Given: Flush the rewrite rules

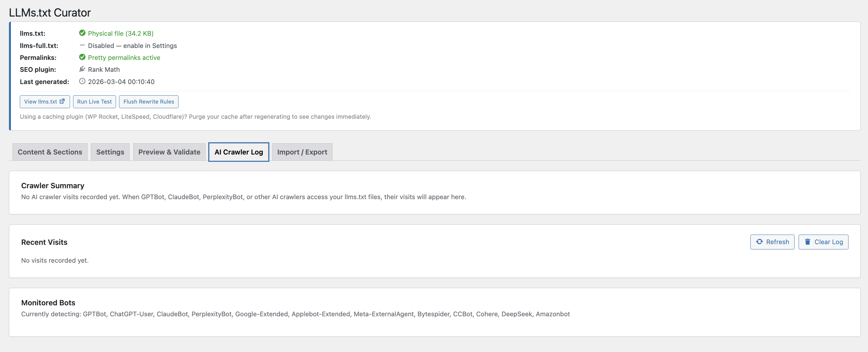Looking at the screenshot, I should coord(148,101).
